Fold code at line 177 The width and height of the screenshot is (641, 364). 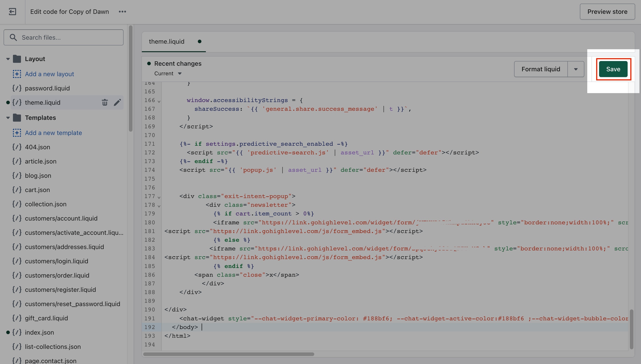[x=159, y=197]
